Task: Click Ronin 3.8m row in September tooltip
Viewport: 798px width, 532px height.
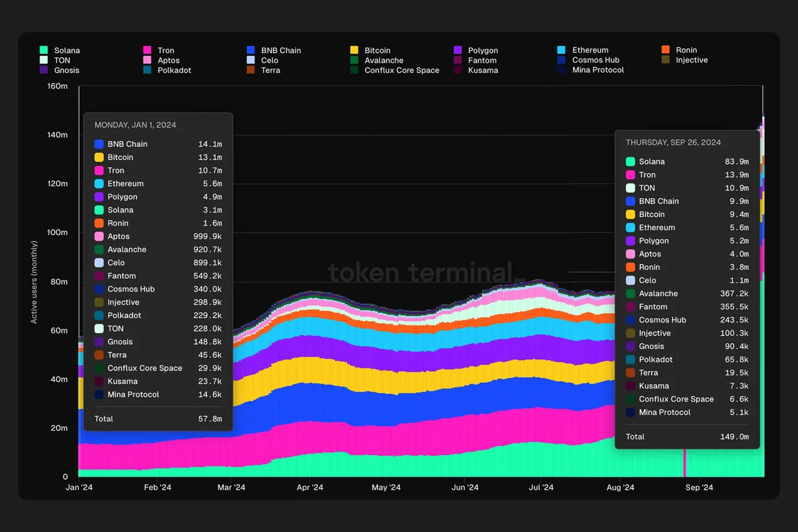Action: tap(687, 267)
